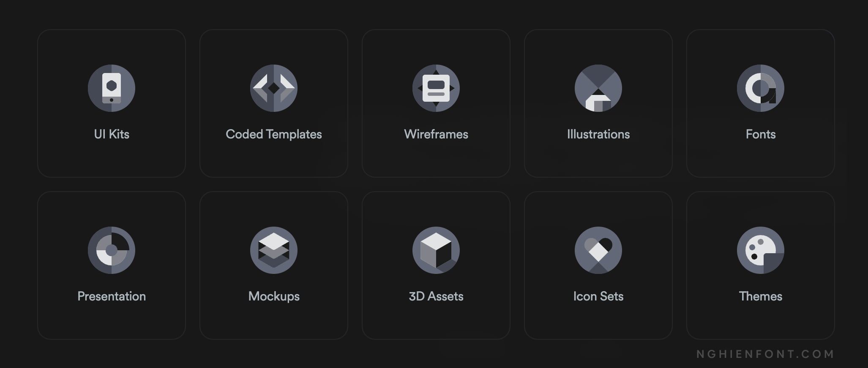This screenshot has height=368, width=868.
Task: Click the Wireframes layout icon
Action: click(436, 88)
